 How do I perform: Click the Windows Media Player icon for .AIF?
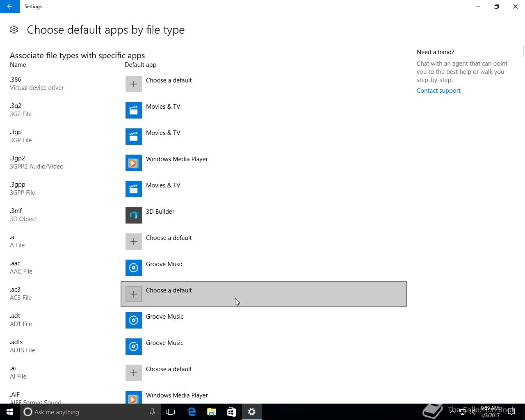tap(134, 397)
